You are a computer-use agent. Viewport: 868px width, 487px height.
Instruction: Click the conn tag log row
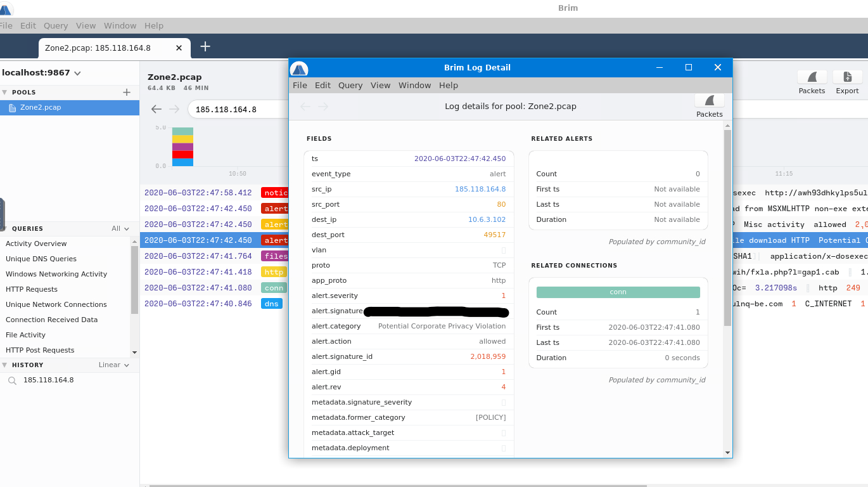pos(215,288)
